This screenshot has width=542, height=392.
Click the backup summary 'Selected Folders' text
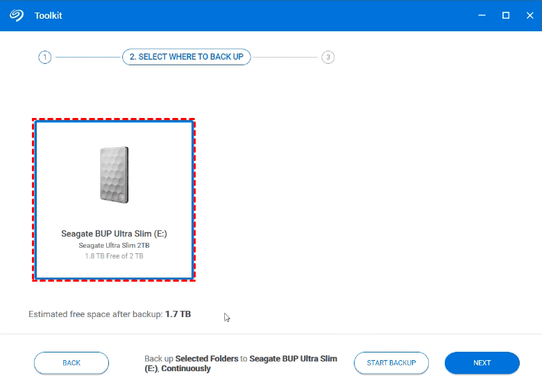[x=207, y=359]
